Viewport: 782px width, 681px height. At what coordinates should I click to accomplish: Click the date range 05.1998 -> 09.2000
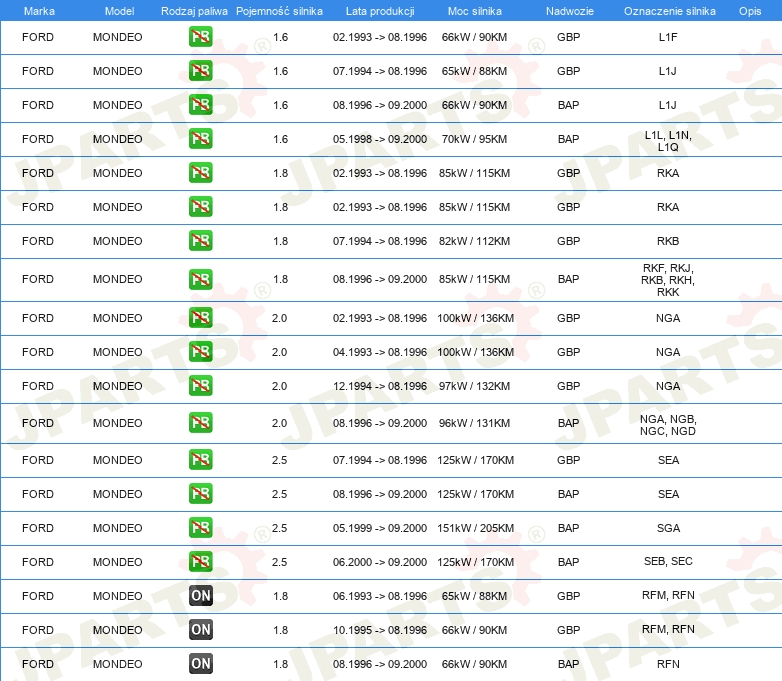tap(380, 139)
